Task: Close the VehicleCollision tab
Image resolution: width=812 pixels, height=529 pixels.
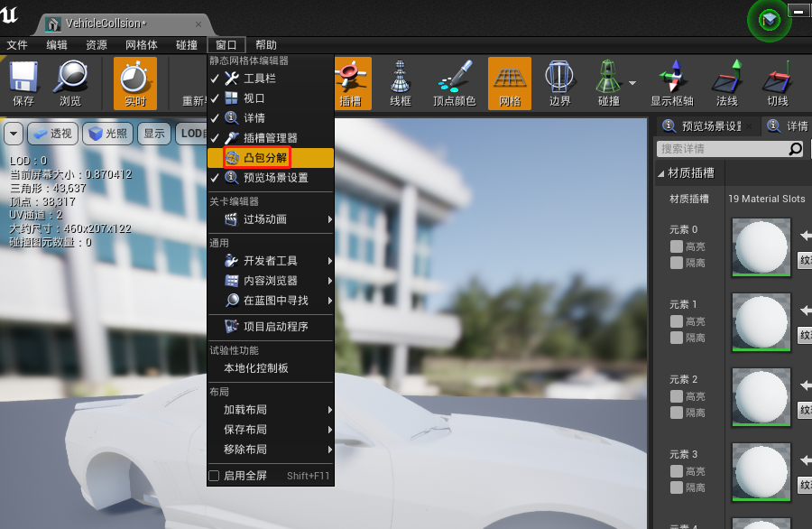Action: [198, 23]
